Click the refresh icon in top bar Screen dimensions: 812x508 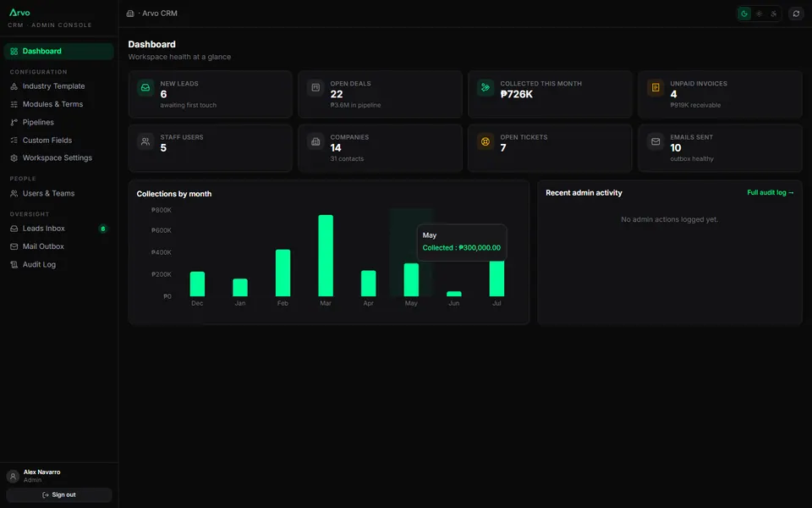pyautogui.click(x=796, y=14)
